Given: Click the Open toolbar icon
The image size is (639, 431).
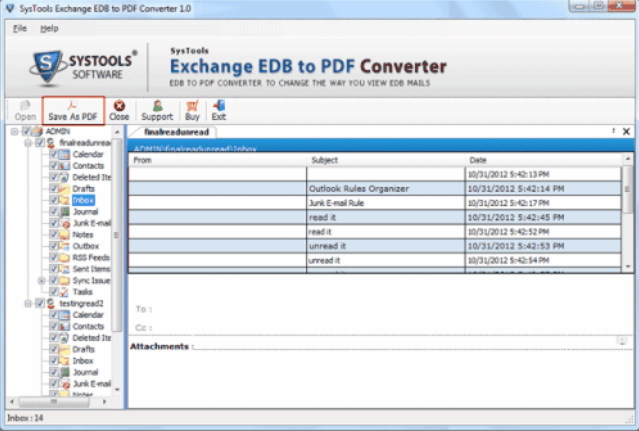Looking at the screenshot, I should coord(25,106).
